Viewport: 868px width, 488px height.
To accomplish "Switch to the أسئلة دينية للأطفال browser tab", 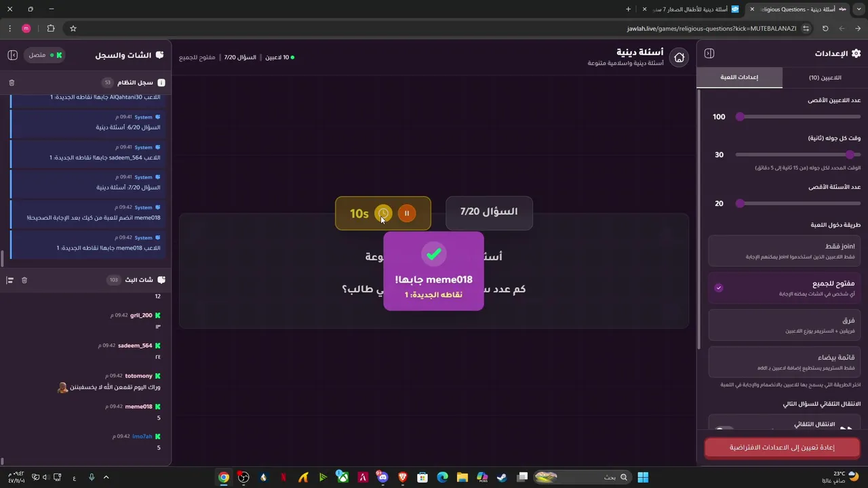I will [x=695, y=9].
